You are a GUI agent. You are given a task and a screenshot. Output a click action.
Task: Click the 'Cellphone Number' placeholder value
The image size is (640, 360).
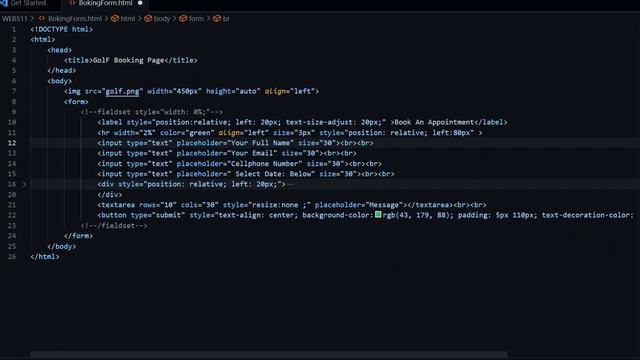point(264,164)
